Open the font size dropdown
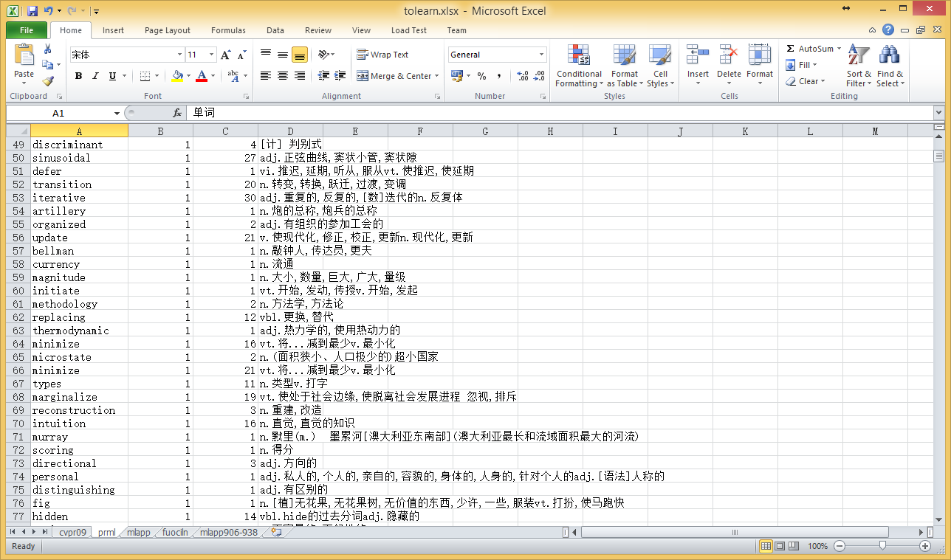Image resolution: width=951 pixels, height=560 pixels. coord(212,55)
